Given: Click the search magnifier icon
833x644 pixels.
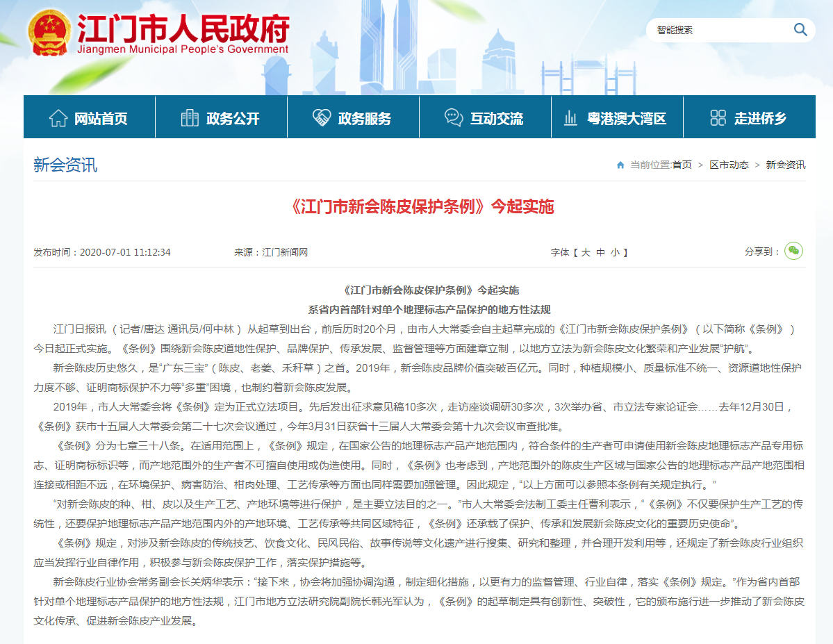Looking at the screenshot, I should (800, 29).
